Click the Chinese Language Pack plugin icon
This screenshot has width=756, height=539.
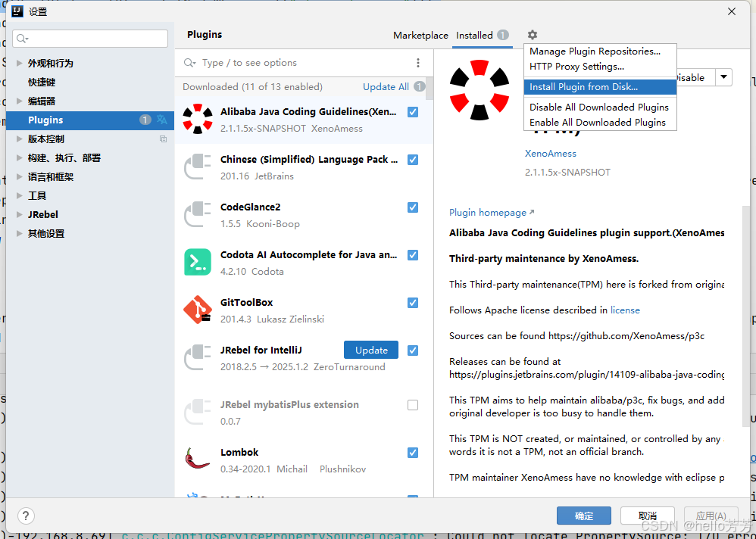198,167
